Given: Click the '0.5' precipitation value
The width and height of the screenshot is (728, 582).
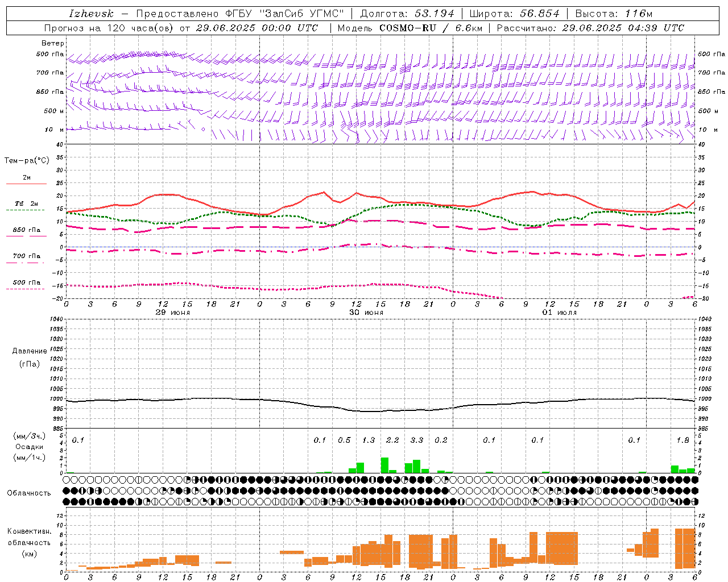Looking at the screenshot, I should [344, 440].
